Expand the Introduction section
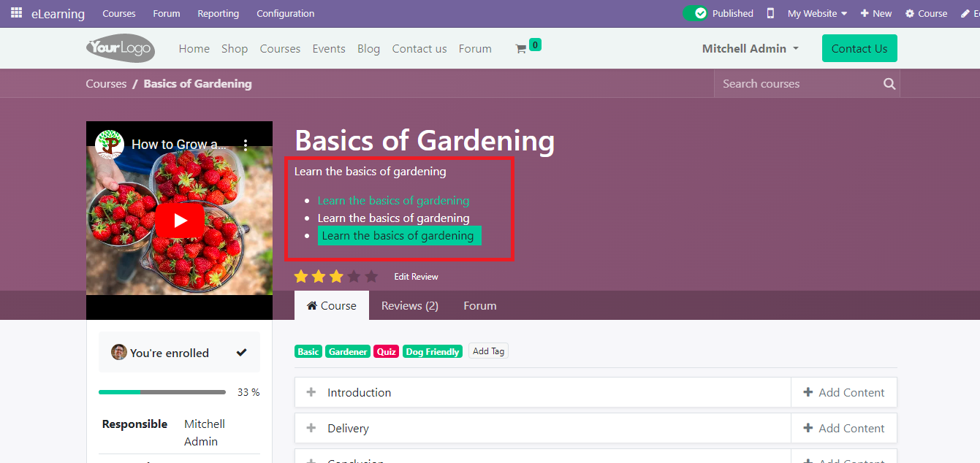This screenshot has height=463, width=980. pyautogui.click(x=311, y=392)
